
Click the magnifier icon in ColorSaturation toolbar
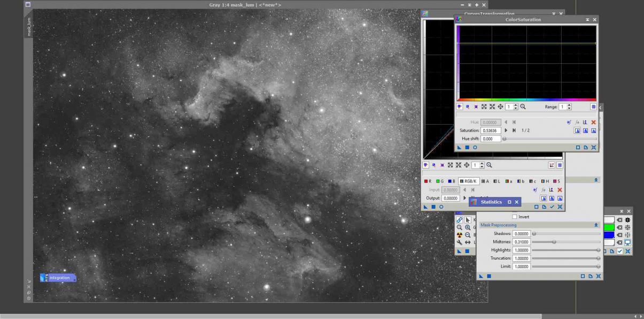[x=523, y=107]
